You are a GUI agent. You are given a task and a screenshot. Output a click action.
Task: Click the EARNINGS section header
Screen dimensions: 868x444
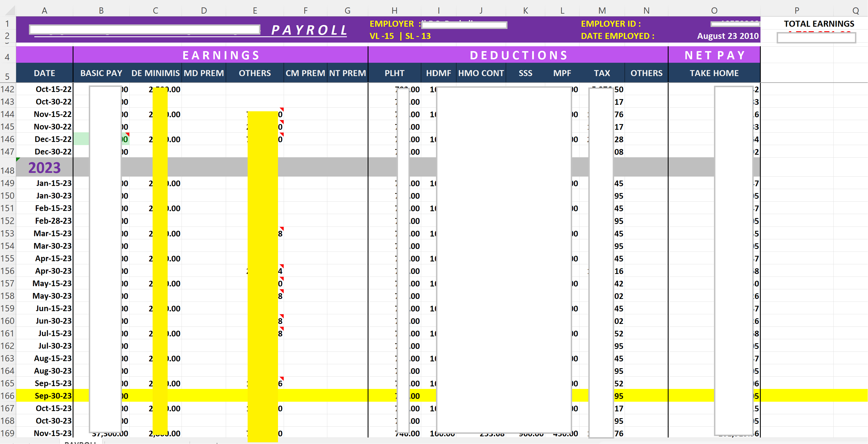pos(221,55)
